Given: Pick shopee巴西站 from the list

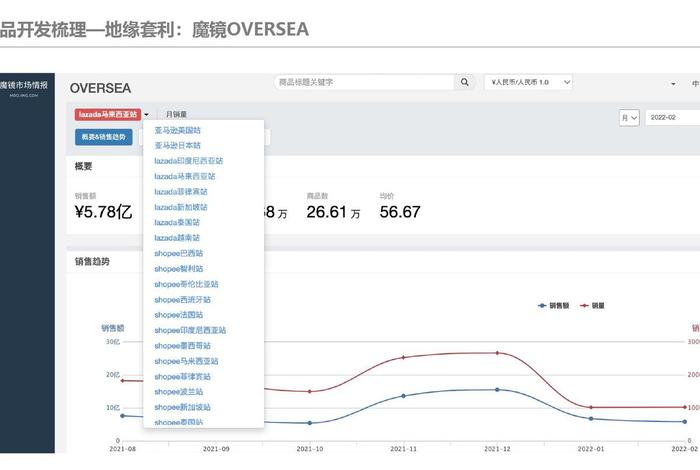Looking at the screenshot, I should [179, 254].
